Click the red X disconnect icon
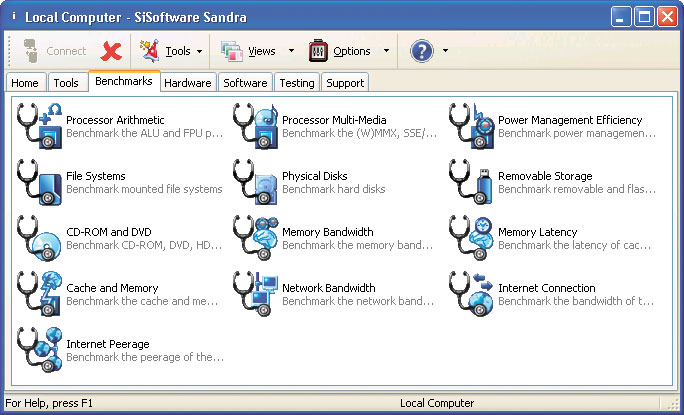Screen dimensions: 684x415 pos(111,51)
